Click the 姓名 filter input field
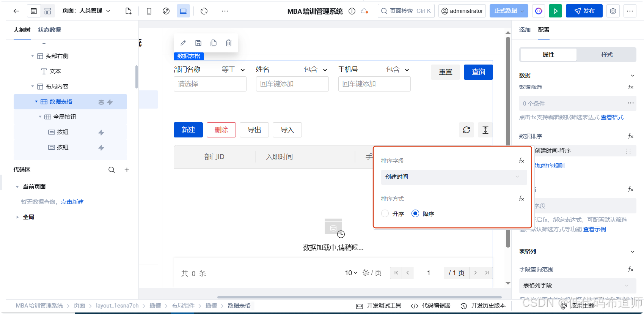This screenshot has width=644, height=314. point(292,84)
